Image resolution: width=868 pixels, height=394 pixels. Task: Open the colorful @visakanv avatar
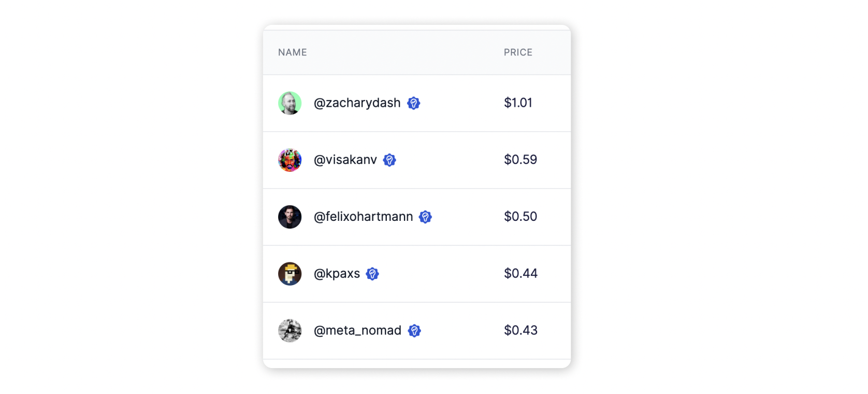(x=290, y=160)
